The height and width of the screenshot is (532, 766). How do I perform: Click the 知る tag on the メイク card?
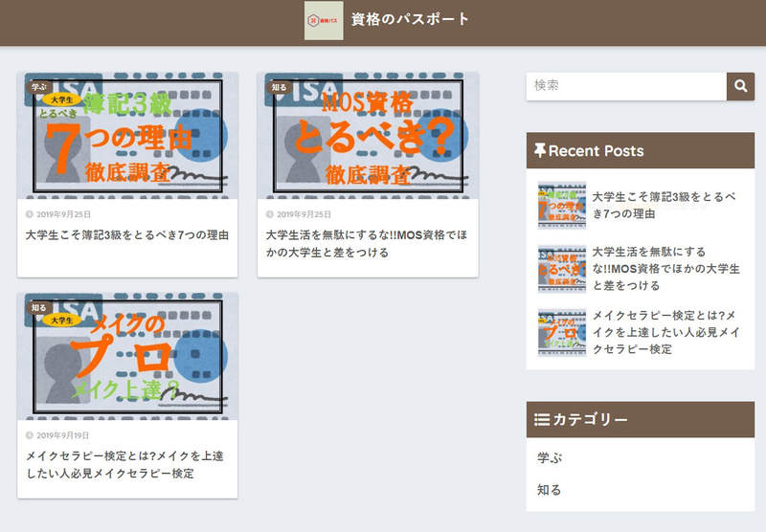pos(39,308)
